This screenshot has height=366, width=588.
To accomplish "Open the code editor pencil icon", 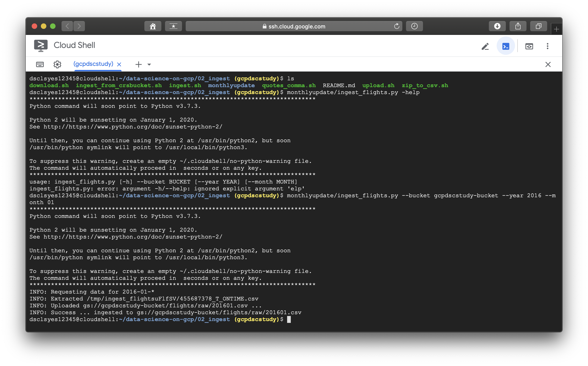I will [485, 46].
